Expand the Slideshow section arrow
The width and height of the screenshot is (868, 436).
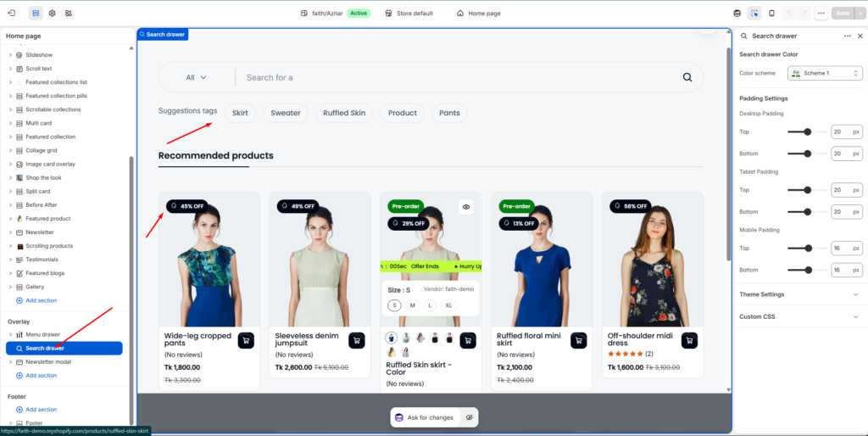10,55
